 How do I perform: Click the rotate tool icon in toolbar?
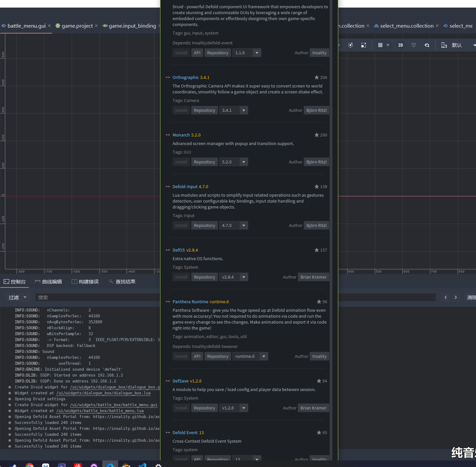click(350, 45)
